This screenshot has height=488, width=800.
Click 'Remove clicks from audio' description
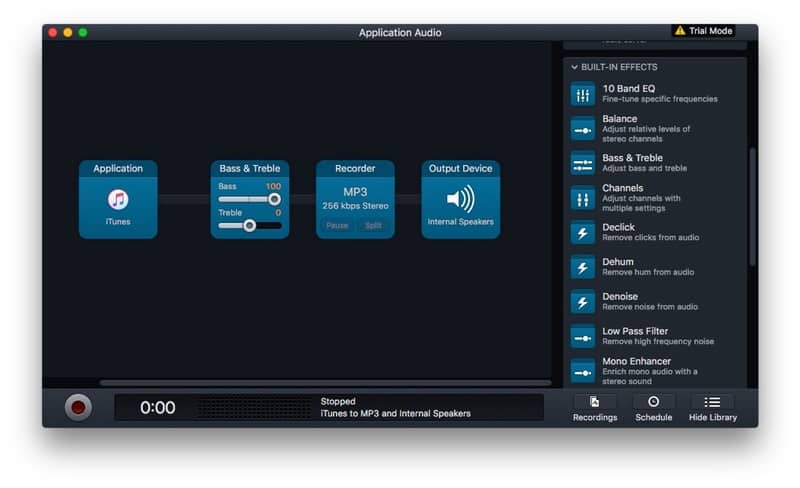coord(651,238)
